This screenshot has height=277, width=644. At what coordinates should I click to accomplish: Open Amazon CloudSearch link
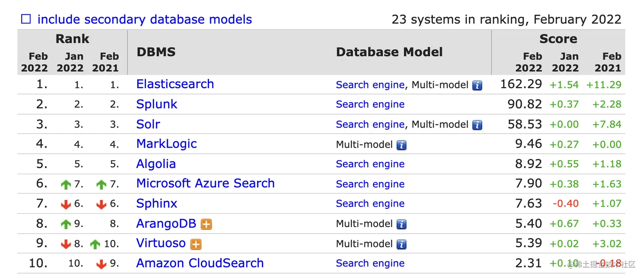(x=199, y=263)
